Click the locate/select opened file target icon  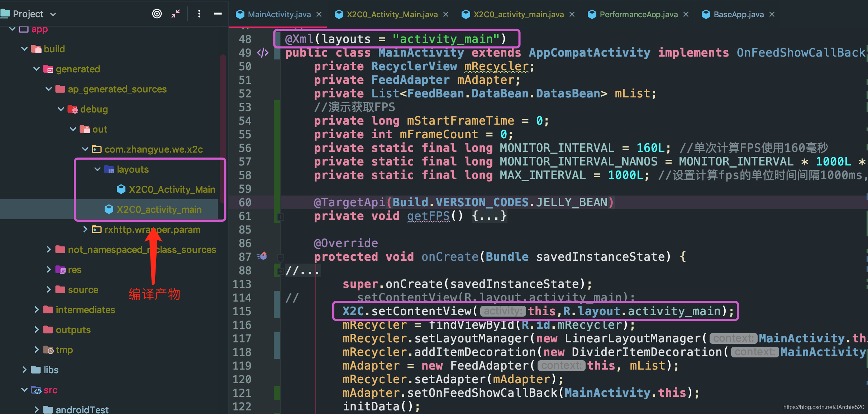coord(157,14)
